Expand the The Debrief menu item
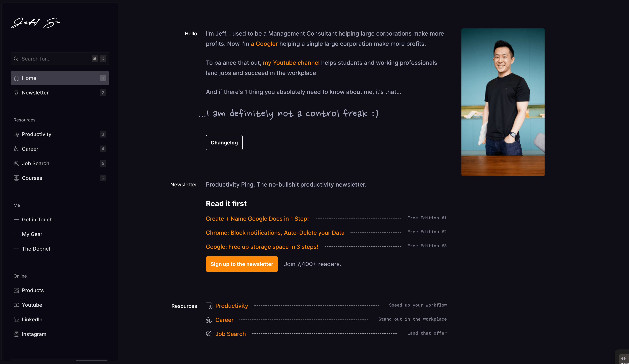Viewport: 629px width, 364px height. point(36,249)
